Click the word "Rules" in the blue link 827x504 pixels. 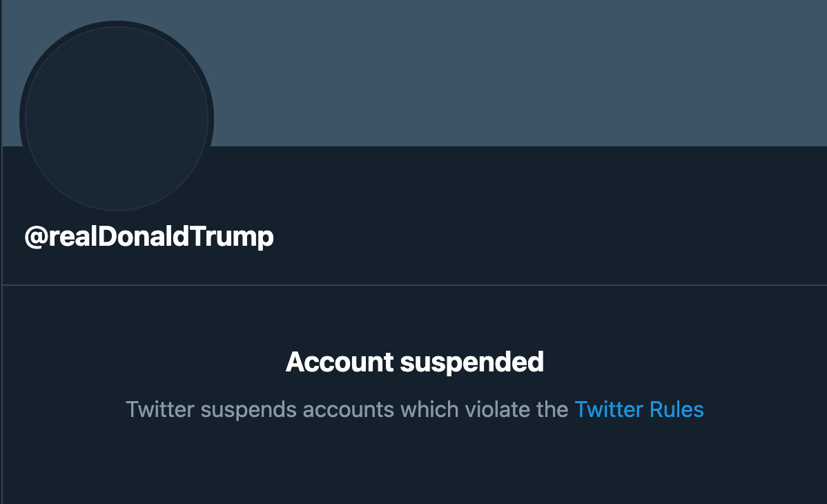point(677,409)
